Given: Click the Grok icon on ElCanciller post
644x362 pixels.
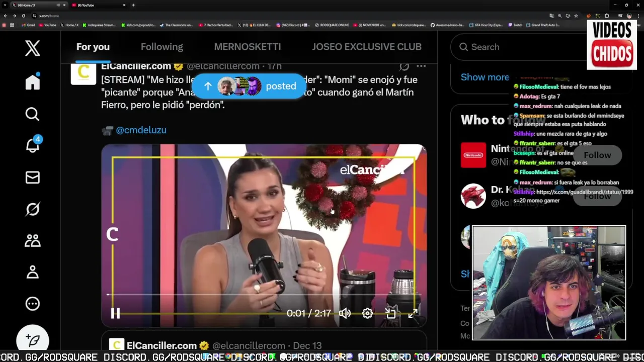Looking at the screenshot, I should (404, 66).
